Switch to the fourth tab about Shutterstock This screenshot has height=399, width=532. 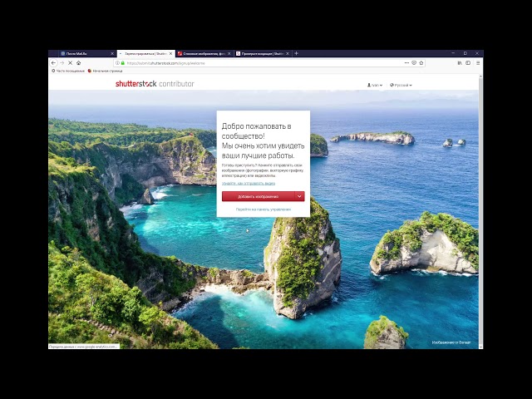(x=263, y=53)
